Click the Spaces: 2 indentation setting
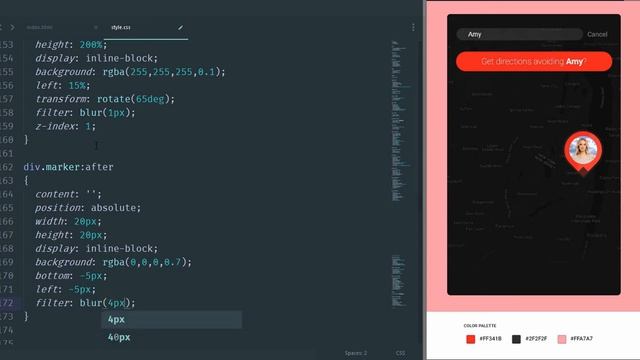 (x=356, y=353)
